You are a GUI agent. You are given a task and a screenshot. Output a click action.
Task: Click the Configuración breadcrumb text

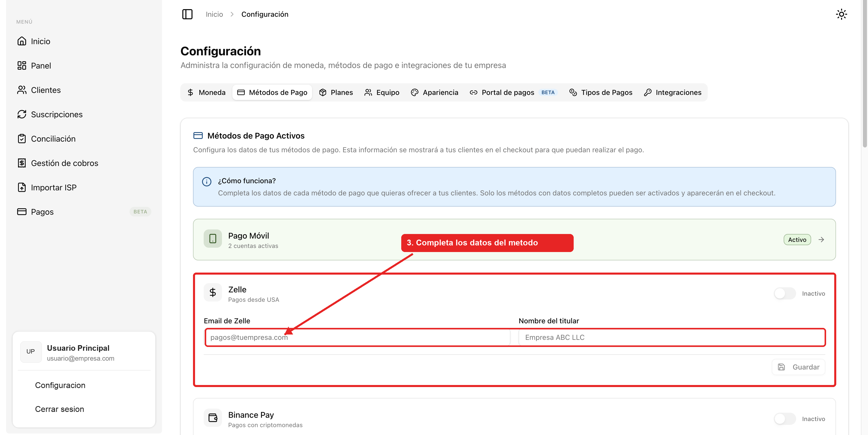click(265, 14)
